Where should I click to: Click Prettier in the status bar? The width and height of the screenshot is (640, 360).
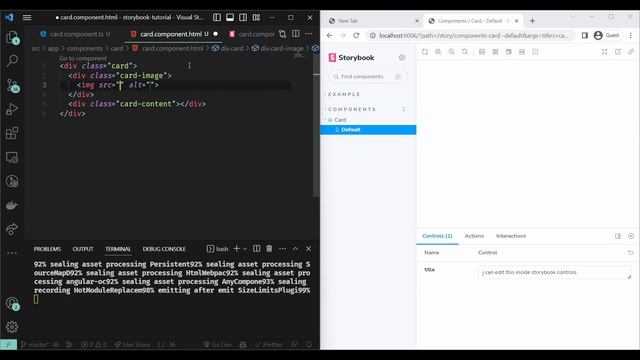[x=269, y=344]
